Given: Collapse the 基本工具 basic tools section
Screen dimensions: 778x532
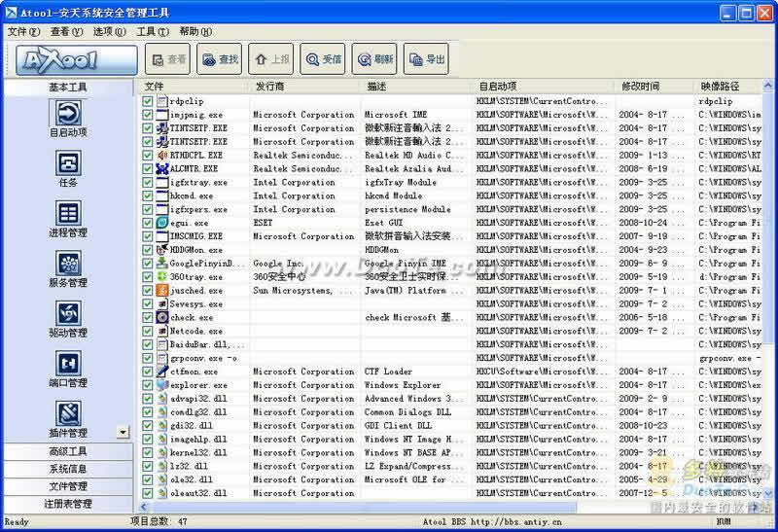Looking at the screenshot, I should [68, 87].
